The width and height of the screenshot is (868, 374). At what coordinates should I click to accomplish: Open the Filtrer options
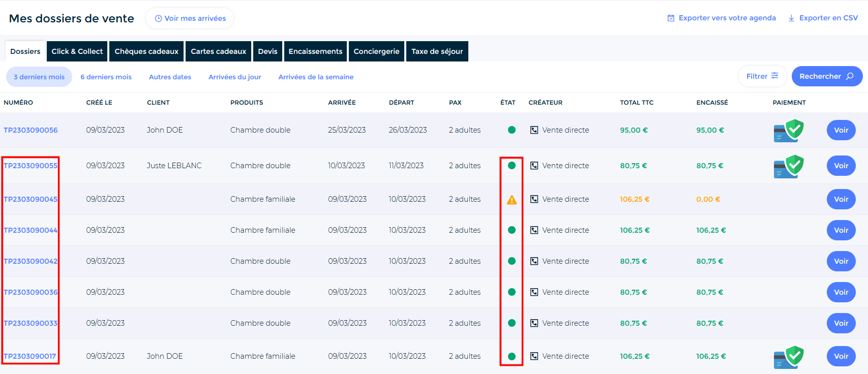[762, 76]
